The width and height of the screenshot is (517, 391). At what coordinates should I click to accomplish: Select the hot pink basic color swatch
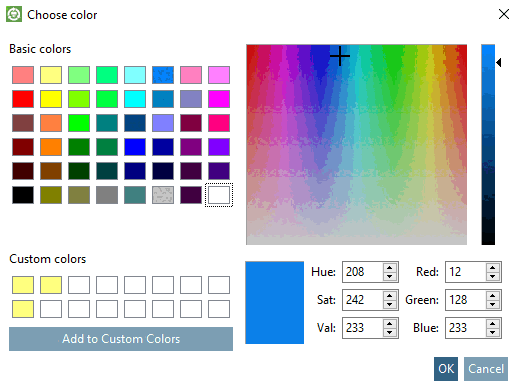coord(219,123)
